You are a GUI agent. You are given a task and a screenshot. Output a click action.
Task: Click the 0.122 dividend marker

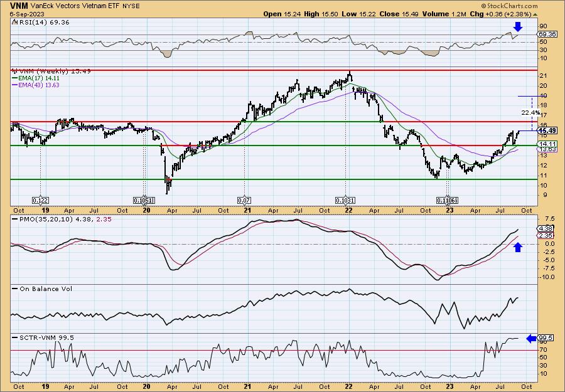click(40, 201)
